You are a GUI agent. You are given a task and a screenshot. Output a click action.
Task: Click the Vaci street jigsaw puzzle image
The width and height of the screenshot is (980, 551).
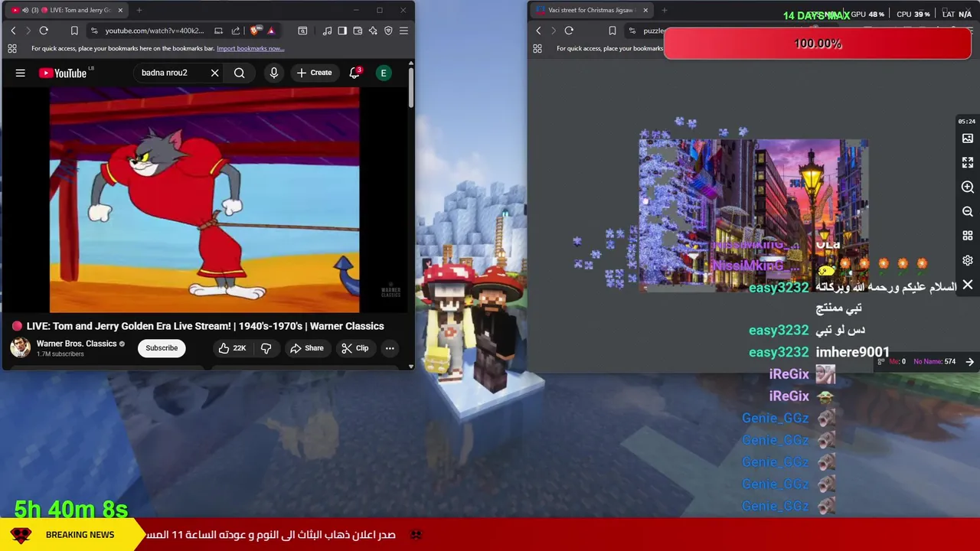coord(753,214)
